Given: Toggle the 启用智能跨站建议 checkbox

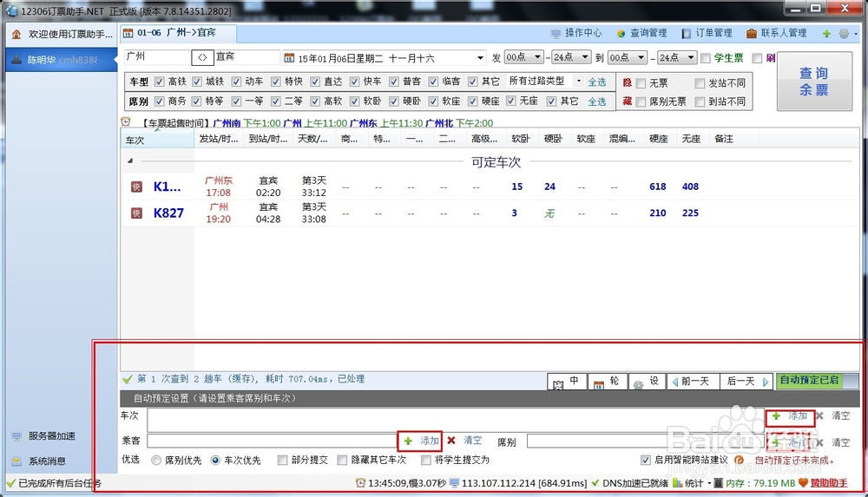Looking at the screenshot, I should [x=646, y=460].
